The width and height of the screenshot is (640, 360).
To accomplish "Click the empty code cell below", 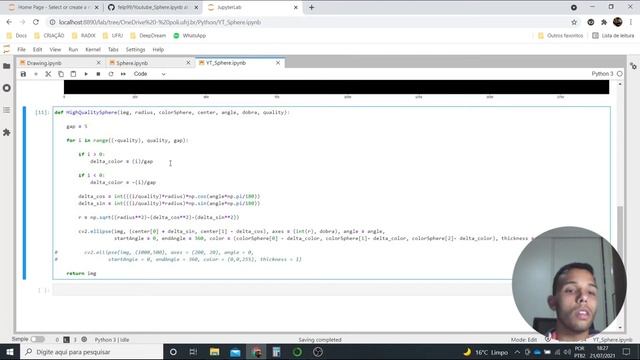I will pyautogui.click(x=282, y=290).
